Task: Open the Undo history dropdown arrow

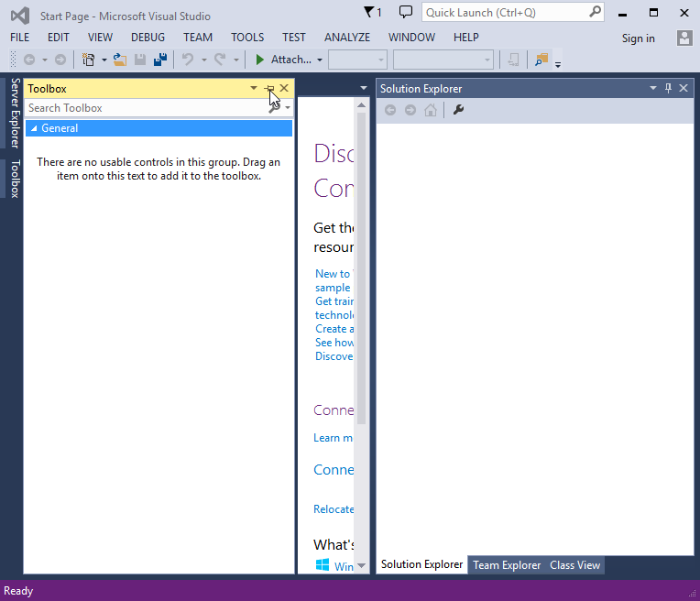Action: click(204, 60)
